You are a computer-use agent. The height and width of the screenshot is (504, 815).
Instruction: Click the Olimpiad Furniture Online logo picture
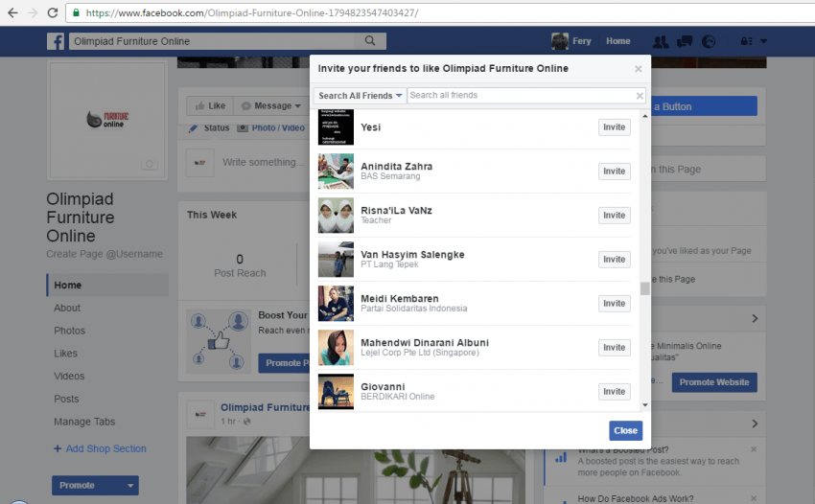(107, 120)
